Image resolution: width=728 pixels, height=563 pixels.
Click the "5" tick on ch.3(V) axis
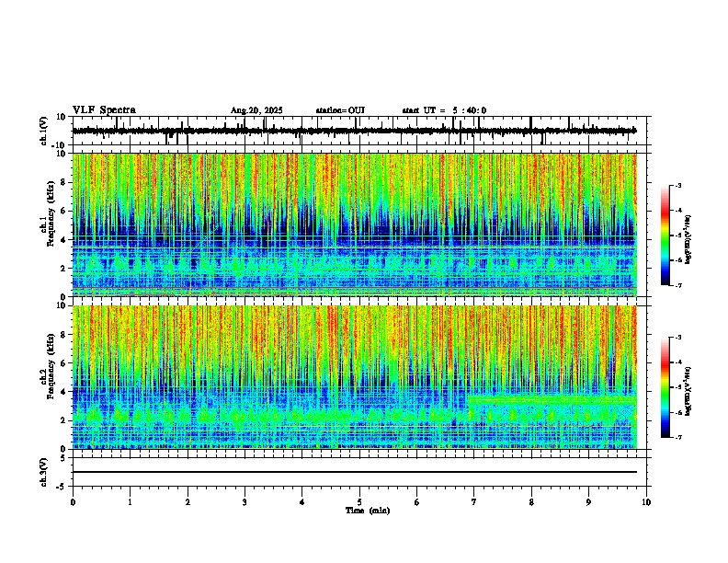coord(64,458)
